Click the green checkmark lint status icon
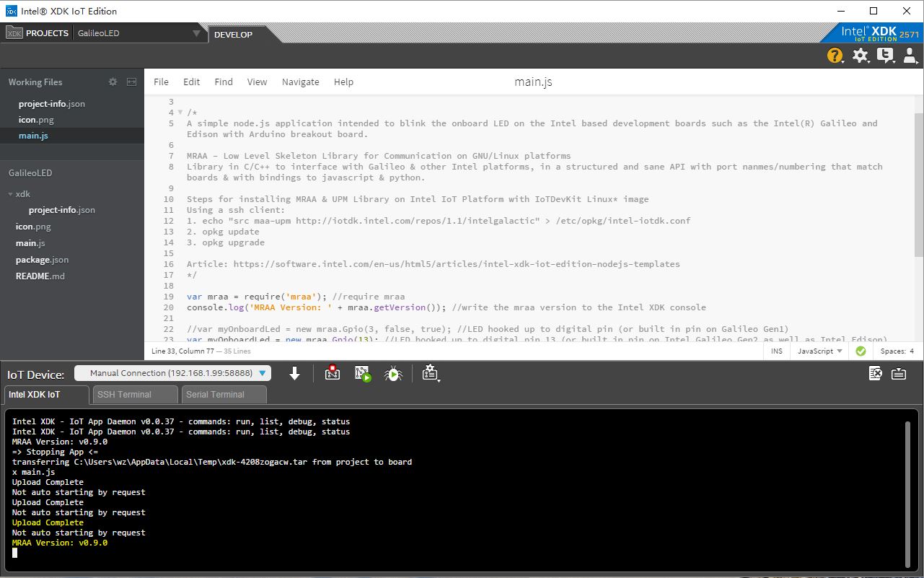Screen dimensions: 924x578 (x=861, y=351)
